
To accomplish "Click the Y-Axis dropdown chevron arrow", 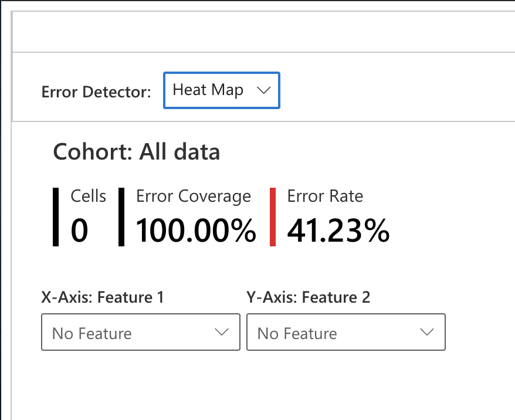I will [x=427, y=332].
